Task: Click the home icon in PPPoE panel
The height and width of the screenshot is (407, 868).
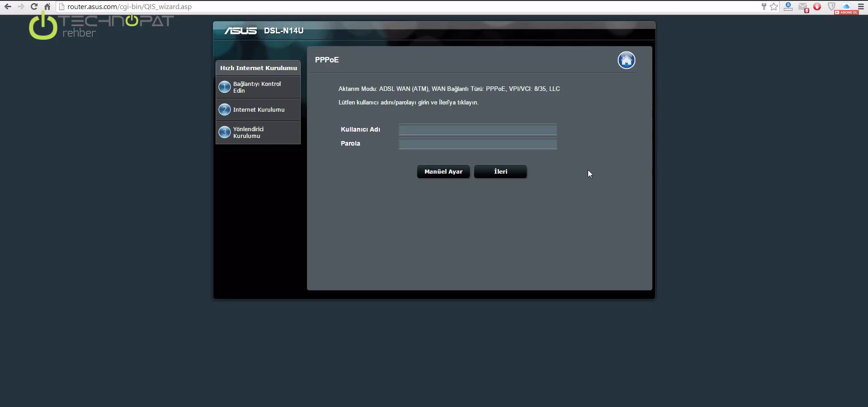Action: 627,60
